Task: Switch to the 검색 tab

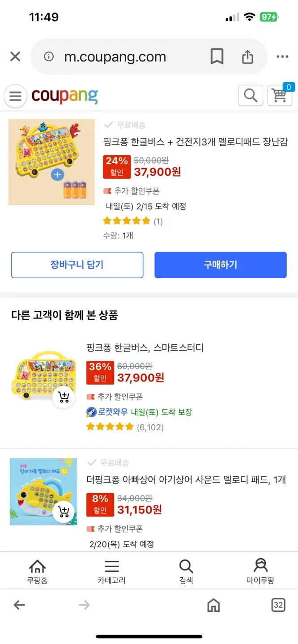Action: (x=186, y=572)
